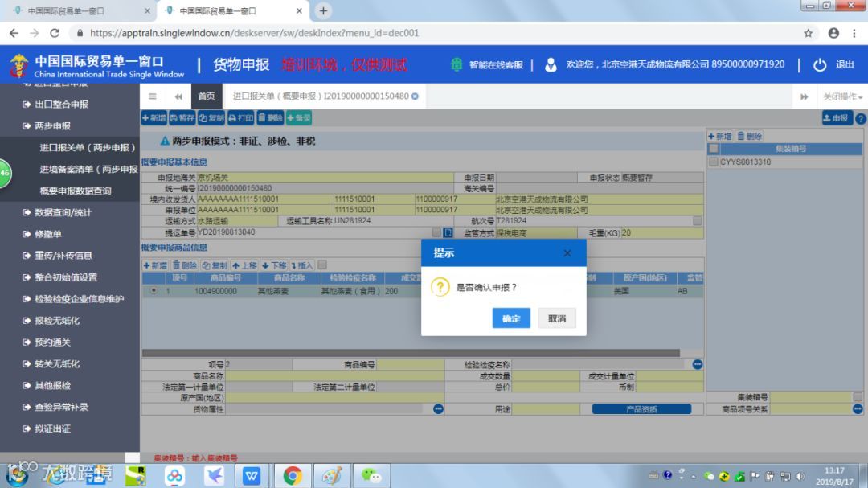Open the 关闭操作 dropdown
The width and height of the screenshot is (868, 488).
click(x=842, y=96)
